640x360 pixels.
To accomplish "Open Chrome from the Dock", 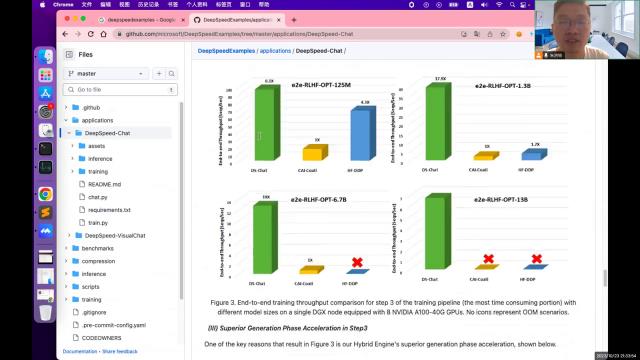I will pos(45,194).
